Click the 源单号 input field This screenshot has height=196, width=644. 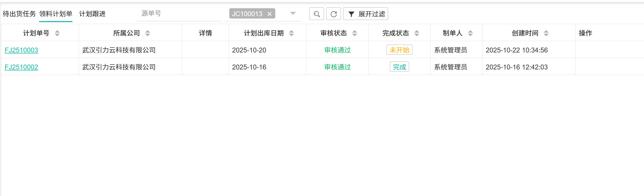click(x=179, y=13)
